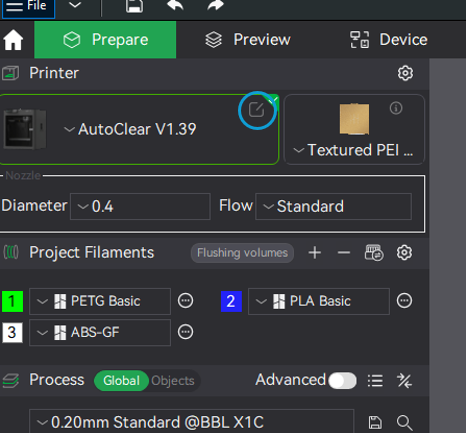Sync filaments from AMS icon
The width and height of the screenshot is (466, 433).
[374, 253]
